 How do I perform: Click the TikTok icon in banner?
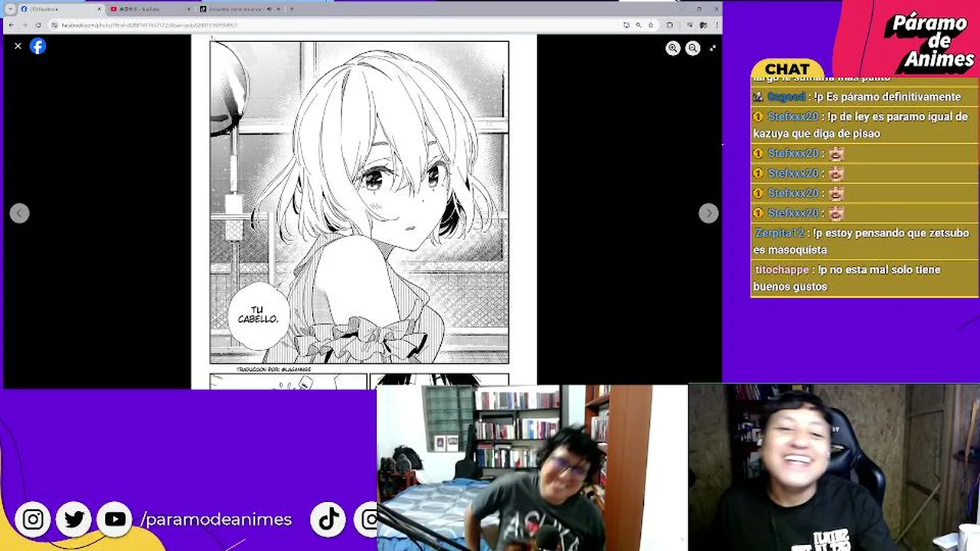[x=329, y=520]
